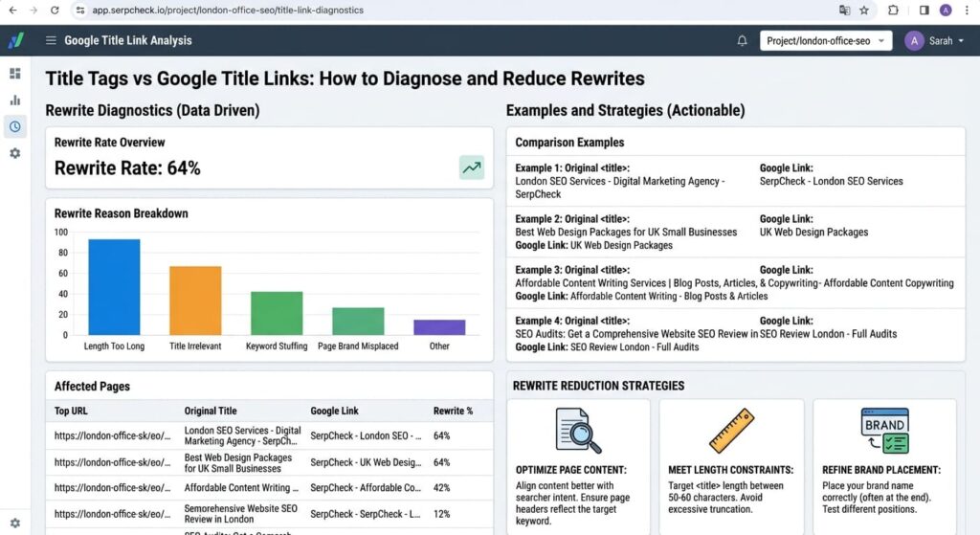Image resolution: width=980 pixels, height=535 pixels.
Task: Open URL in the Website SEO Review row
Action: click(x=112, y=514)
